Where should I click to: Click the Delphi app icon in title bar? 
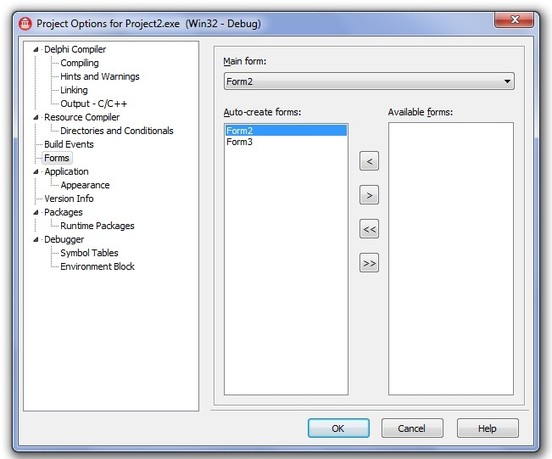coord(25,24)
